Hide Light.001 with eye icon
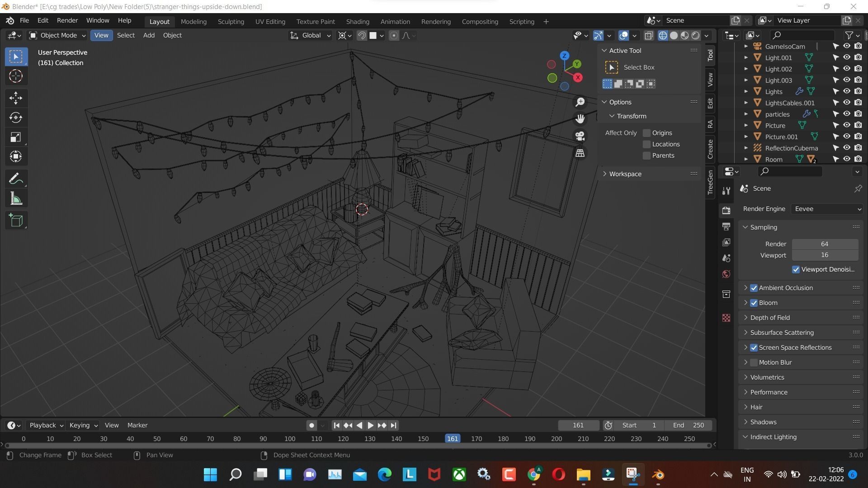Viewport: 868px width, 488px height. pos(847,57)
